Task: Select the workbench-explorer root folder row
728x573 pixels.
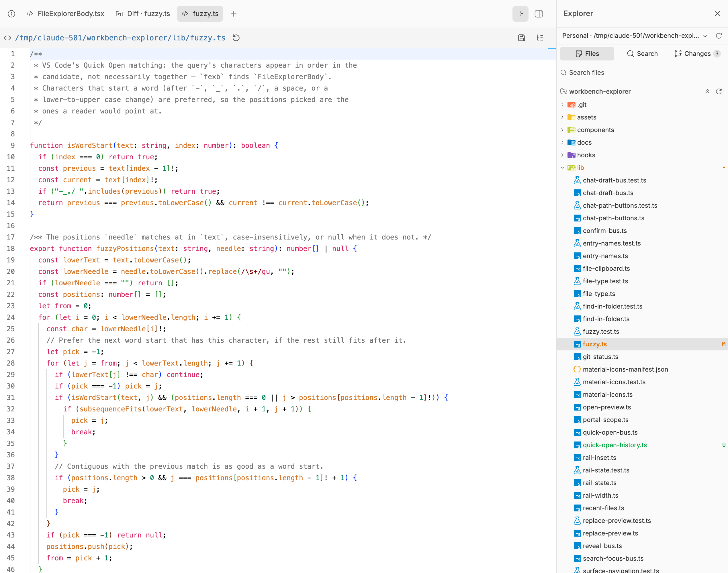Action: coord(642,92)
